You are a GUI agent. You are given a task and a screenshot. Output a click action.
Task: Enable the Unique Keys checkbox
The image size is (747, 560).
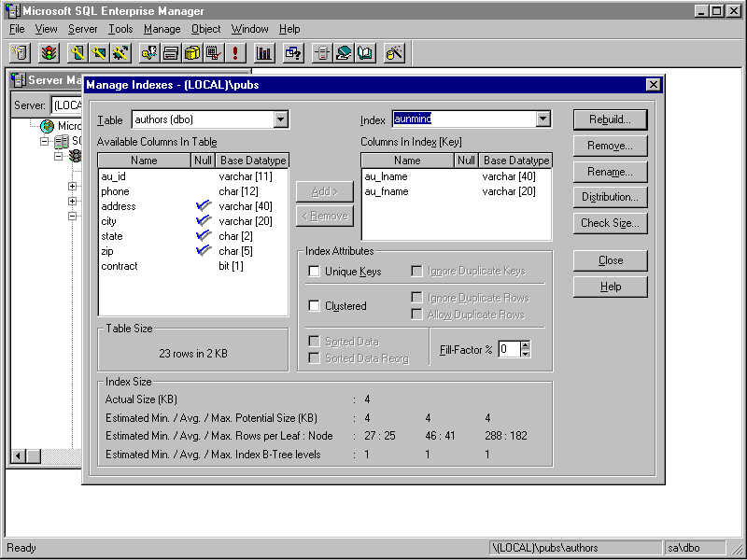point(315,272)
